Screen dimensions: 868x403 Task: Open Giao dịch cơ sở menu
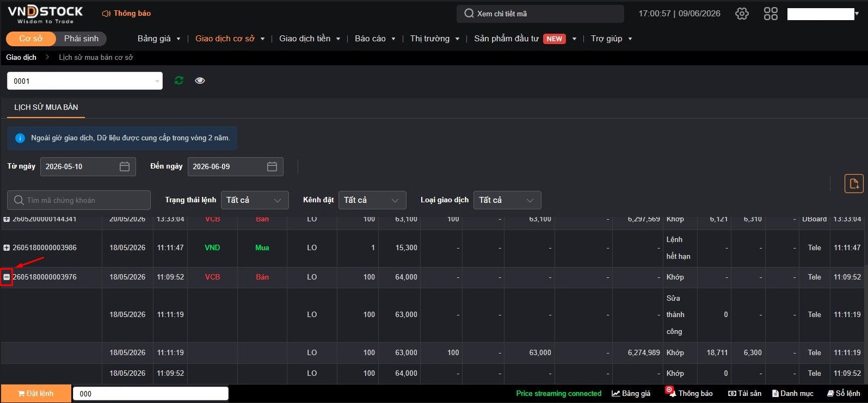[230, 39]
